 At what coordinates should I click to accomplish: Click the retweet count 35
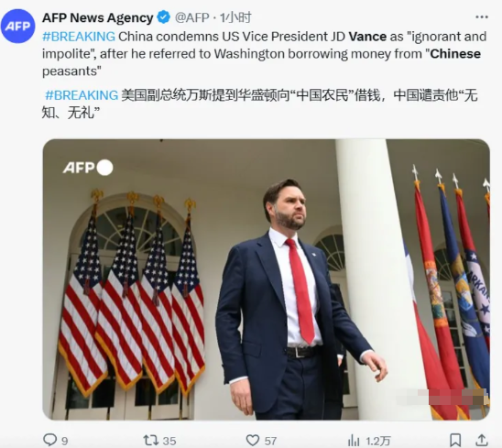coord(169,441)
